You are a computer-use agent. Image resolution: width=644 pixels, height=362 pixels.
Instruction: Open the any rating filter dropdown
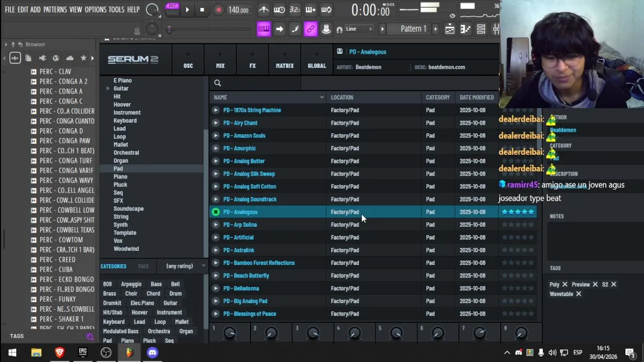tap(186, 266)
